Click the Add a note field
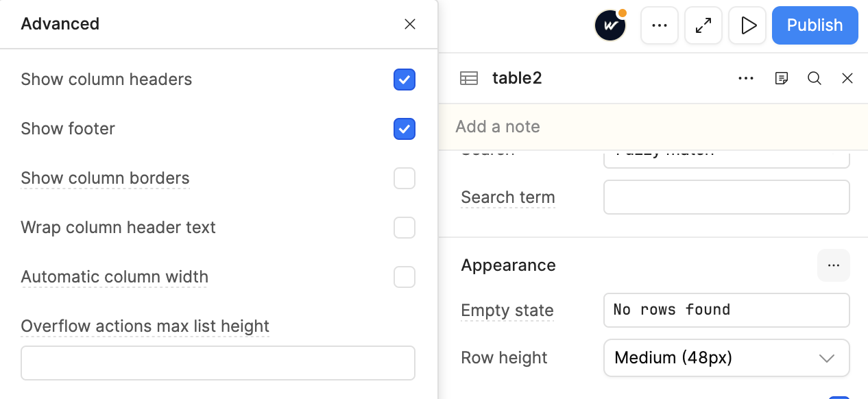The width and height of the screenshot is (868, 399). pyautogui.click(x=653, y=127)
